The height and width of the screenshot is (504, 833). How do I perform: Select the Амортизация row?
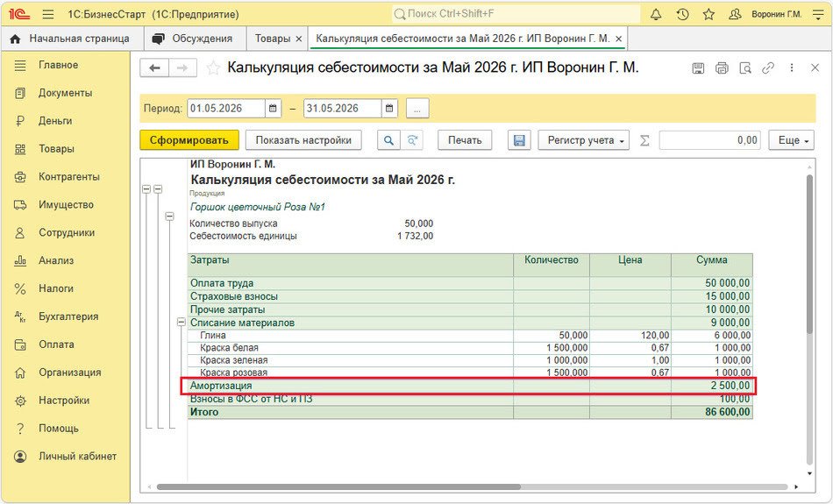468,386
